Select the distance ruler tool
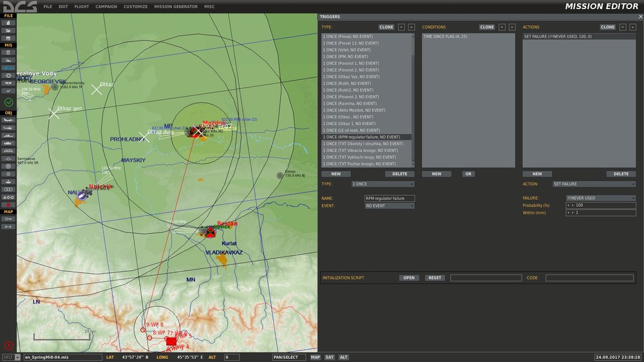This screenshot has width=644, height=362. coord(8,226)
